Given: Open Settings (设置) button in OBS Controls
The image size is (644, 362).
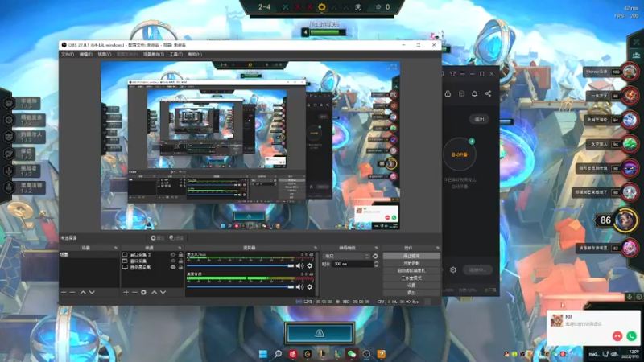Looking at the screenshot, I should (411, 286).
